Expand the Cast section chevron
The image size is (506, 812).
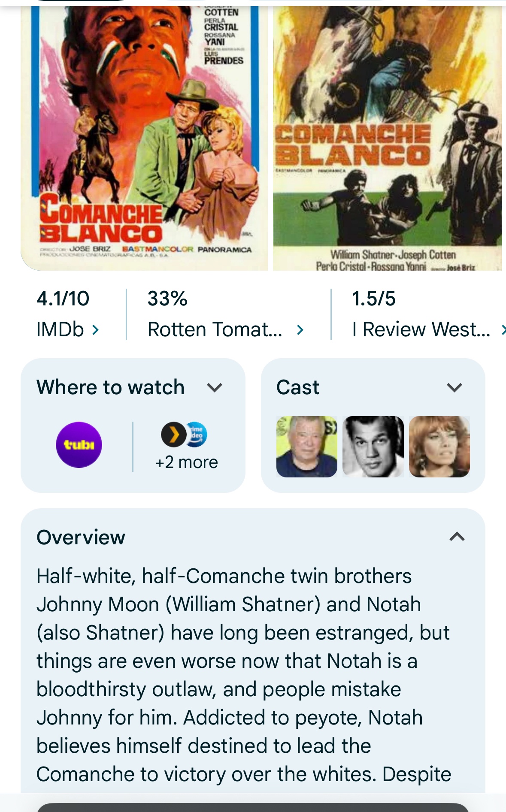tap(454, 388)
